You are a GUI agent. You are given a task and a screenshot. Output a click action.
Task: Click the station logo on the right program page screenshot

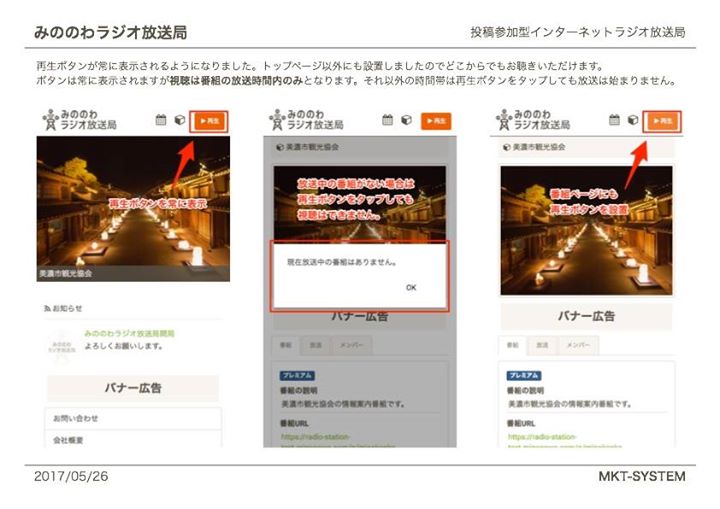click(533, 119)
